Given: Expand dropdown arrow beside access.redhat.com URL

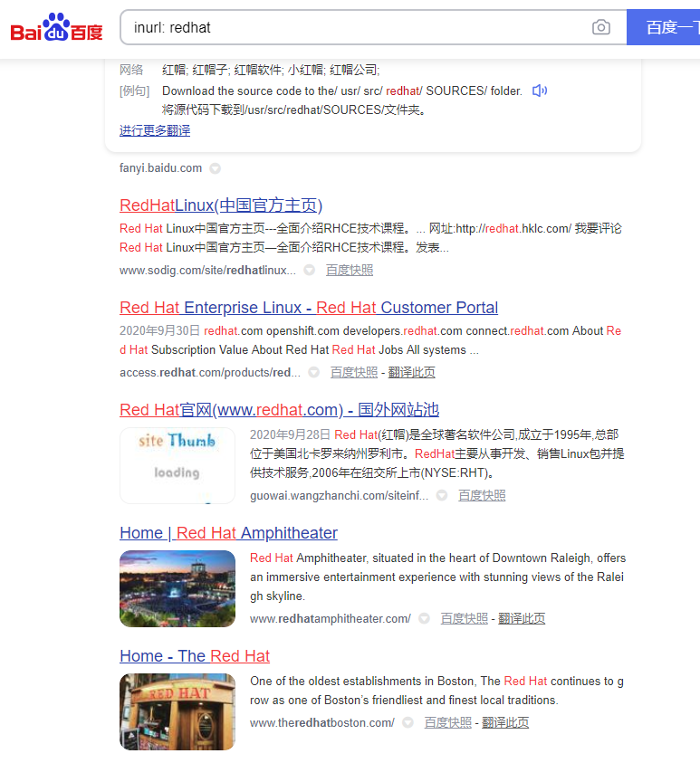Looking at the screenshot, I should 313,372.
